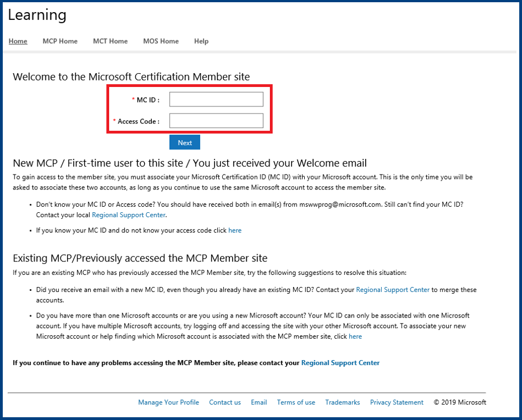
Task: Open the Home navigation tab
Action: 18,41
